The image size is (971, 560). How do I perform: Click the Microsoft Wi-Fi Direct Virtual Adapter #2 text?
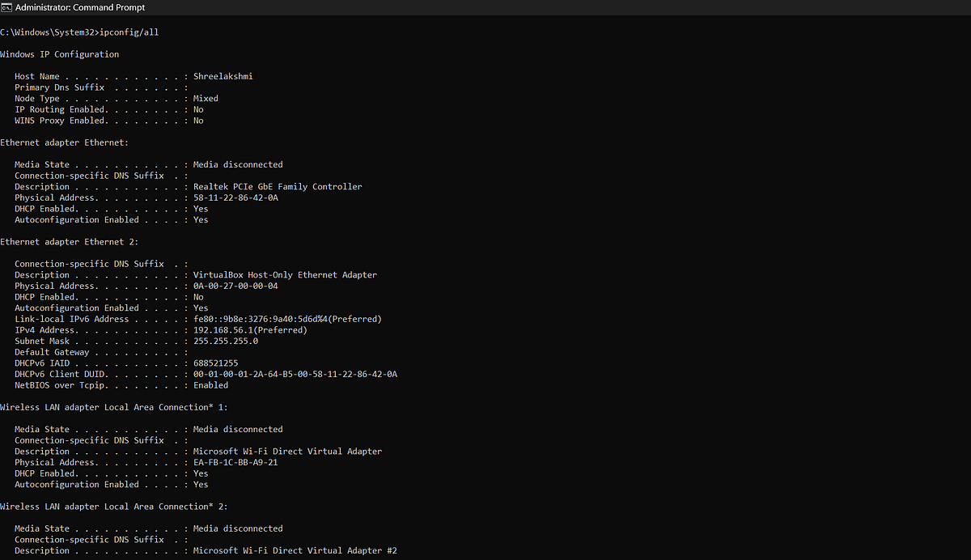pos(295,550)
